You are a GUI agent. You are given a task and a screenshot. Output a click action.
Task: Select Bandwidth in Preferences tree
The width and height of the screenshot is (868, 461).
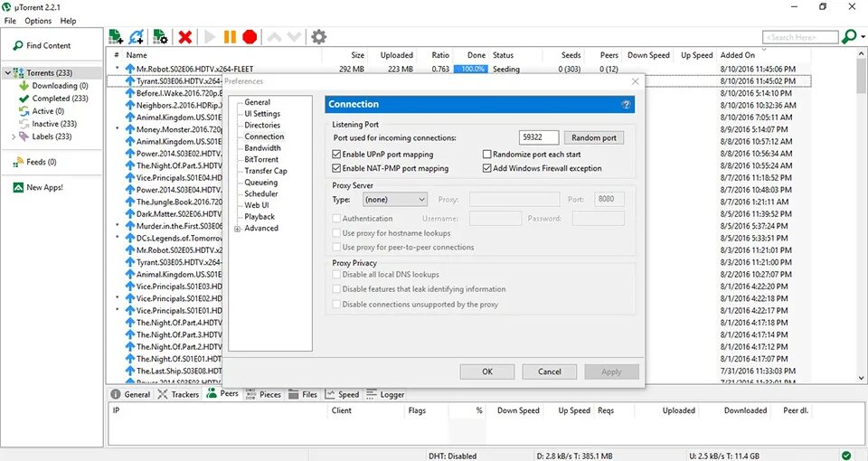tap(262, 147)
